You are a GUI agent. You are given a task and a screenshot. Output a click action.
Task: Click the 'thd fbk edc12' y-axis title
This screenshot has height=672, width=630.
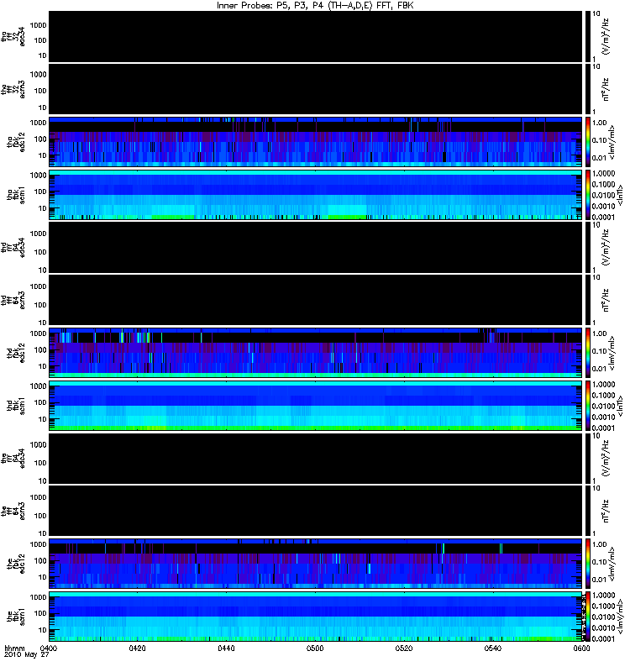[x=17, y=353]
